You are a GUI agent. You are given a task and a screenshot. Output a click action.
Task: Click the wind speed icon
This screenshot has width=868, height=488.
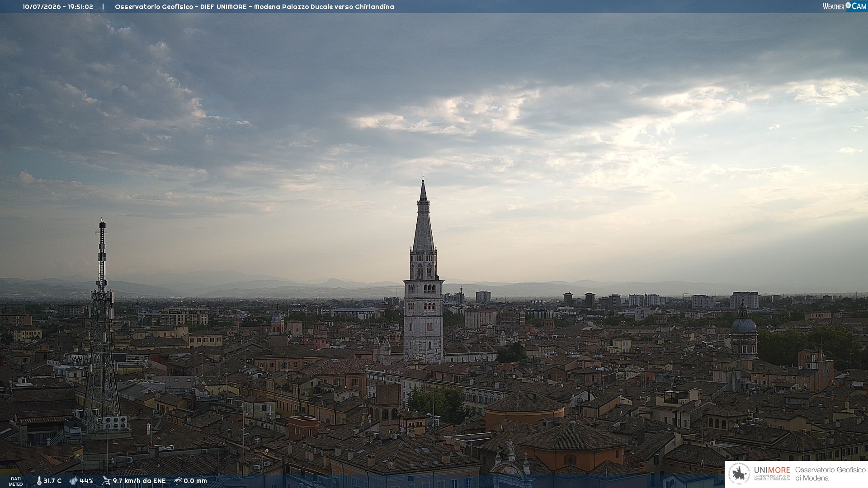106,481
